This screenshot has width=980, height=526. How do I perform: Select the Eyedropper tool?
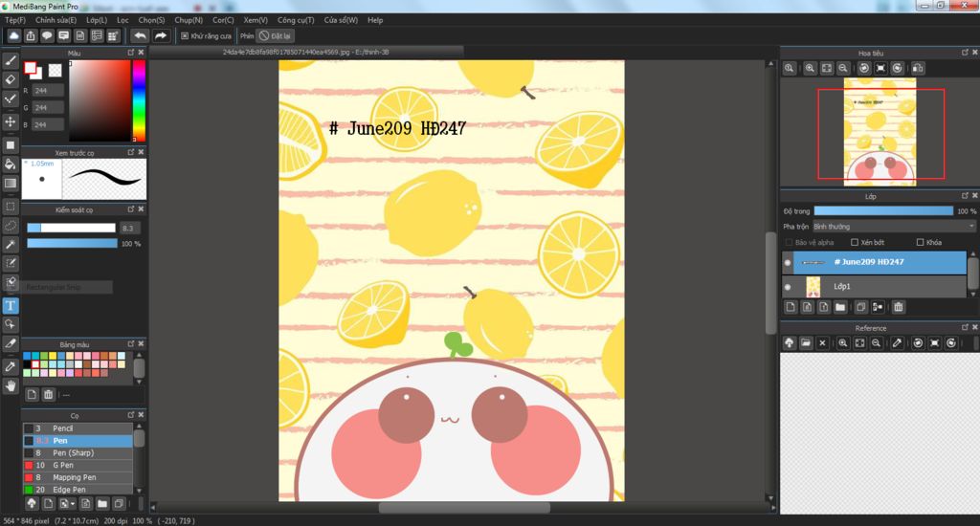coord(10,366)
